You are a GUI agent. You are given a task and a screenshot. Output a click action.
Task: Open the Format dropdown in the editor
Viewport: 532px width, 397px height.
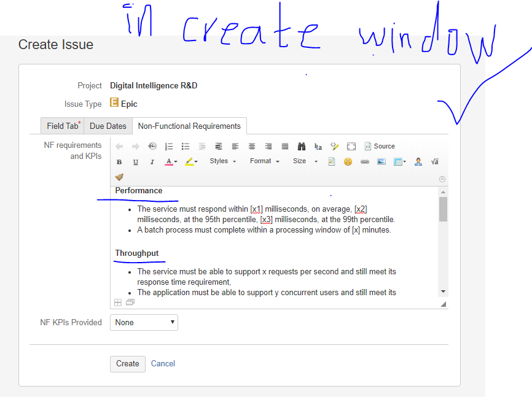(x=264, y=161)
